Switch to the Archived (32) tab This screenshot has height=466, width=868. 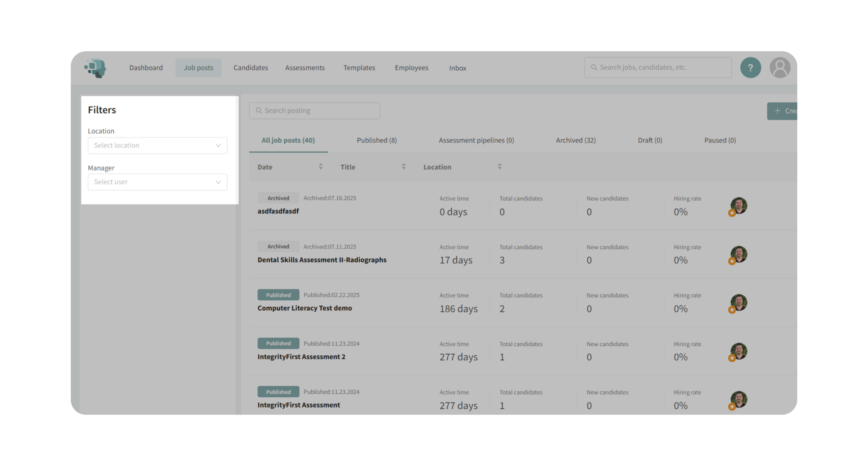[575, 140]
